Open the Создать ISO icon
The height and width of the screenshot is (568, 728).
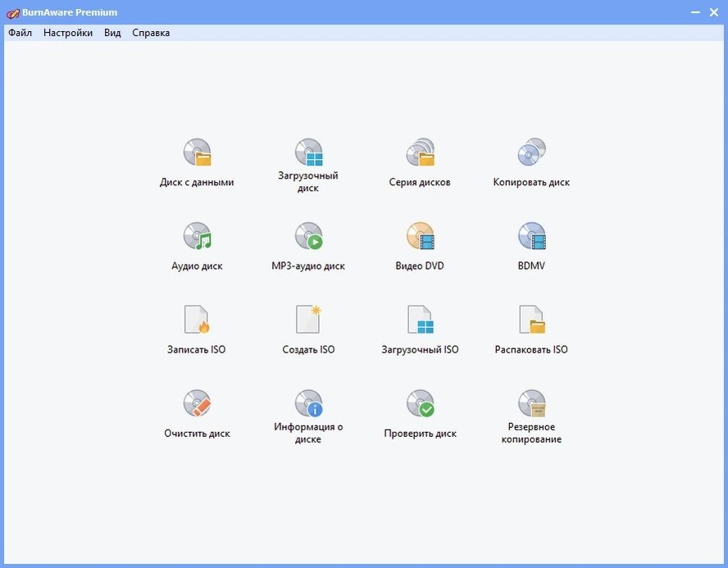(x=309, y=320)
